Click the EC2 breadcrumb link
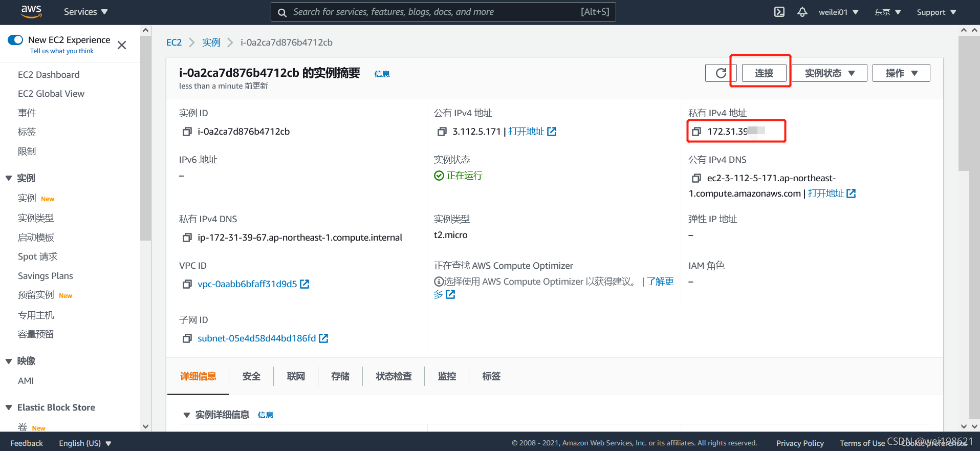 [x=174, y=42]
